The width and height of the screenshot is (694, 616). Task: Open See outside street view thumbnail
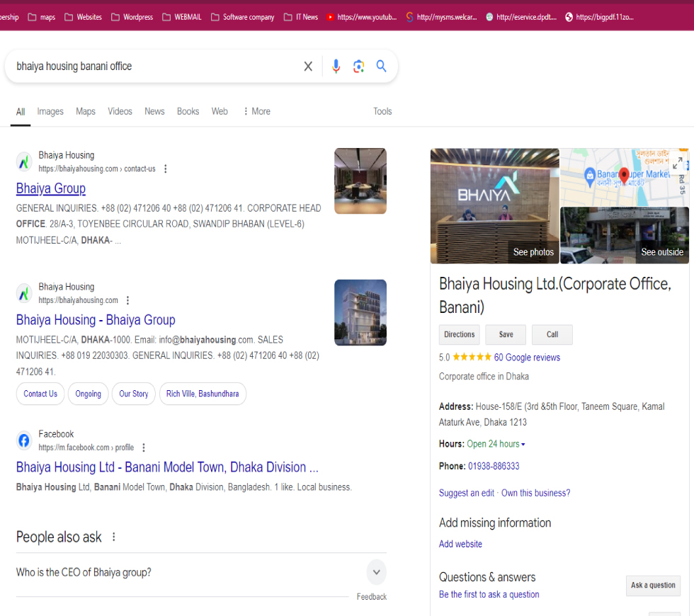(625, 235)
